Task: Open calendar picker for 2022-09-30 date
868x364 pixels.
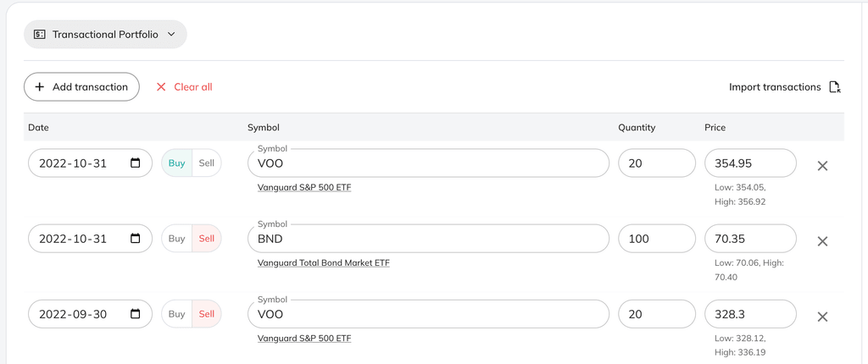Action: 136,314
